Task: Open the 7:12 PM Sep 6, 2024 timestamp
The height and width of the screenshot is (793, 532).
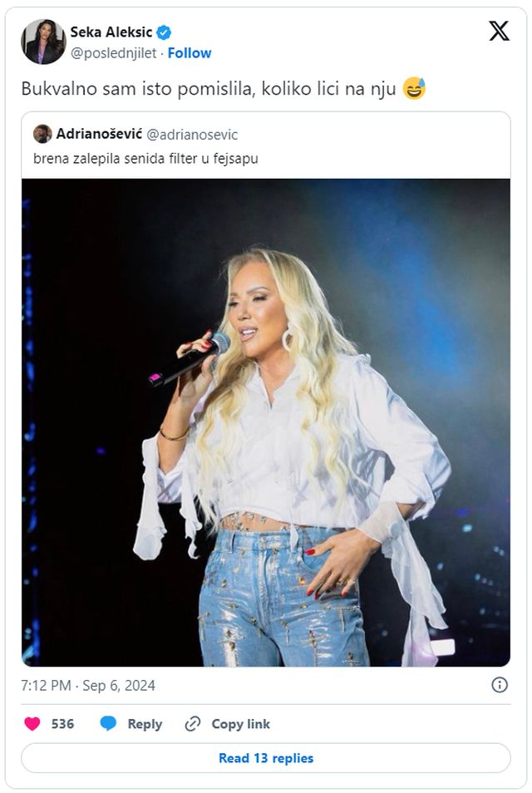Action: click(x=88, y=685)
